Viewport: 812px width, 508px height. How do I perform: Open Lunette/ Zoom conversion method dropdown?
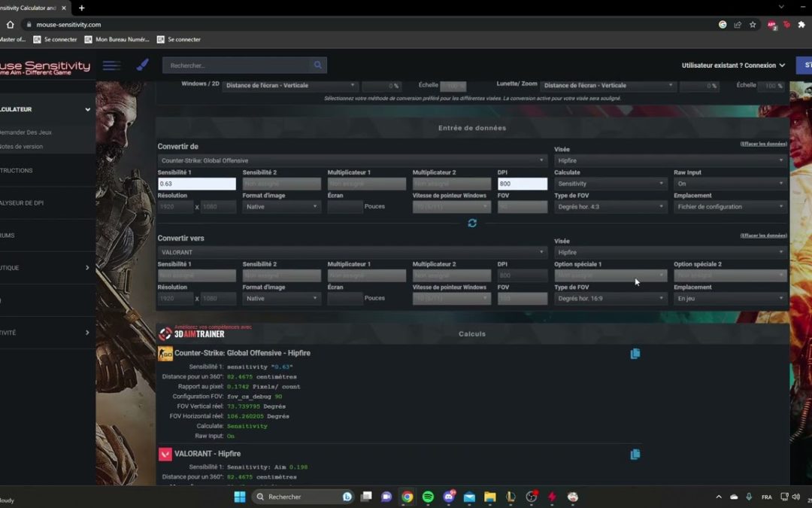[608, 86]
